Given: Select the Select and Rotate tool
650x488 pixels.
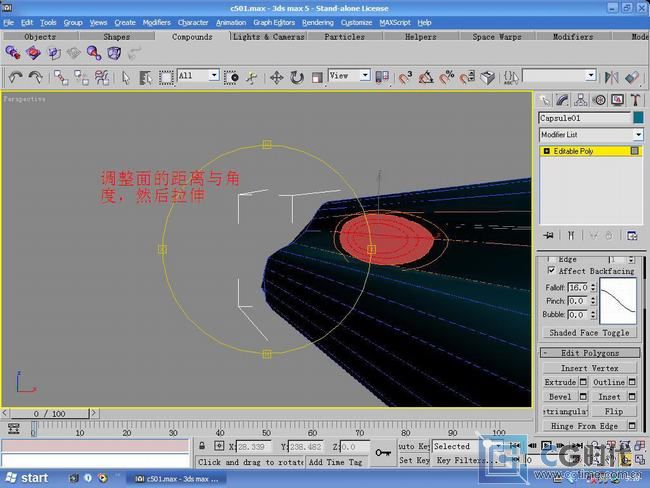Looking at the screenshot, I should [x=297, y=77].
